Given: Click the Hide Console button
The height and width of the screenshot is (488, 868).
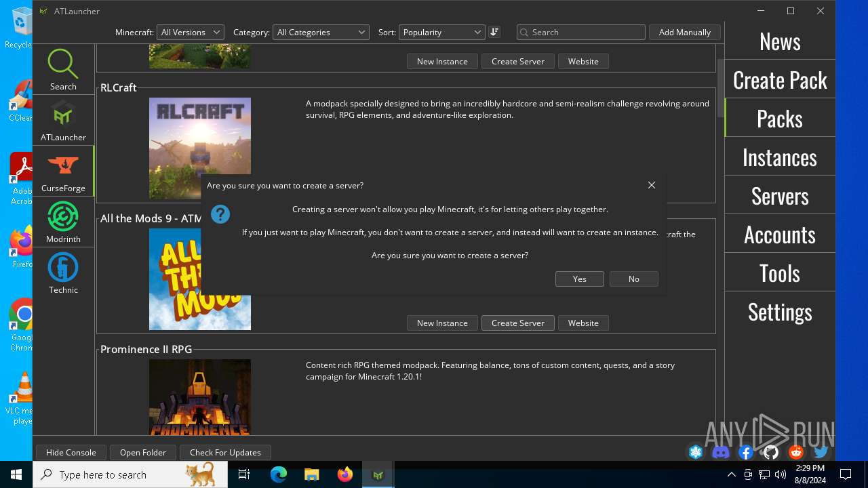Looking at the screenshot, I should pos(71,452).
